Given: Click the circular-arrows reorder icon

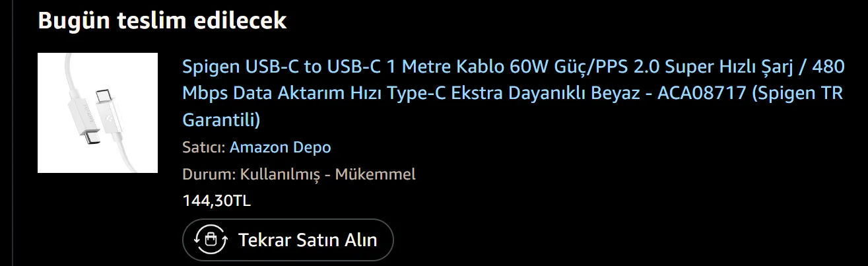Looking at the screenshot, I should pos(211,239).
